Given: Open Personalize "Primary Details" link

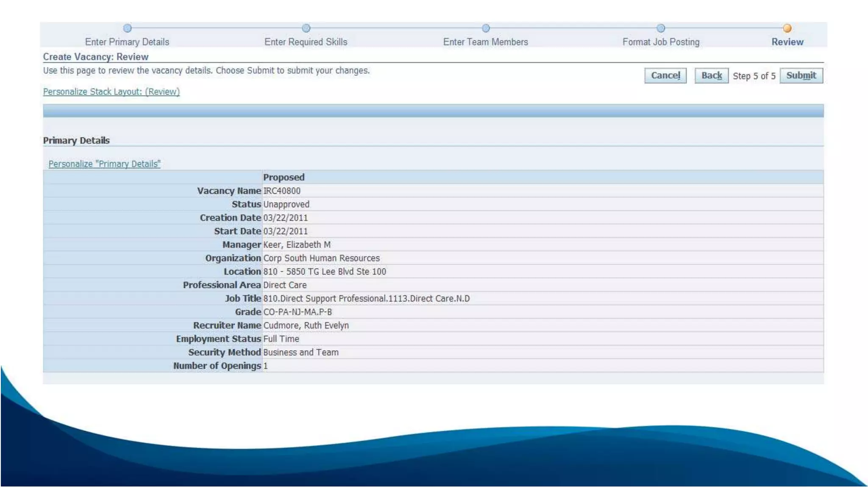Looking at the screenshot, I should [104, 164].
